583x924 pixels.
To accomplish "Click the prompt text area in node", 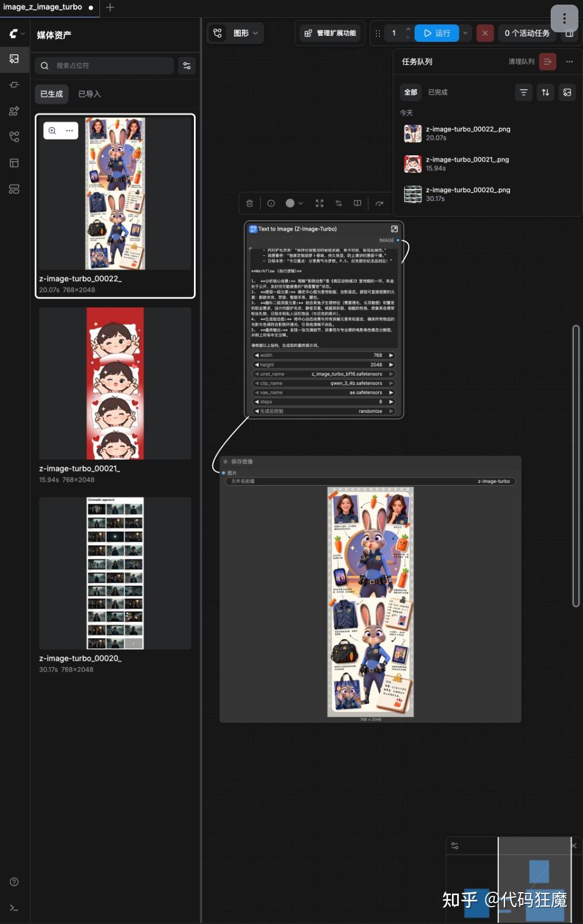I will coord(323,297).
